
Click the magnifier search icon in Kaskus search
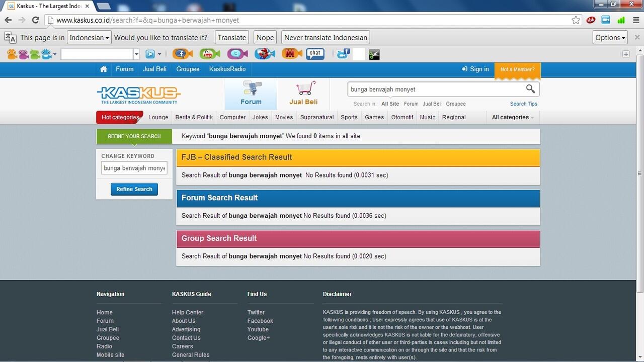[x=530, y=89]
